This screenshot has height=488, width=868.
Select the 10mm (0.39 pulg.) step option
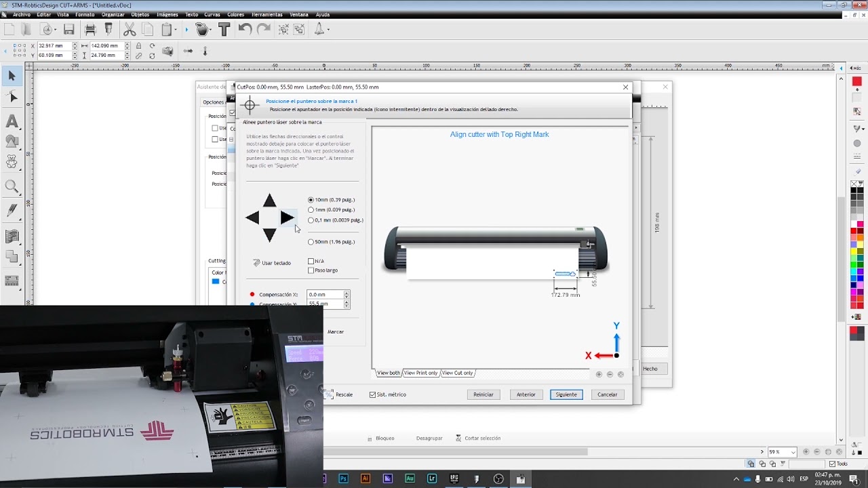pyautogui.click(x=331, y=200)
